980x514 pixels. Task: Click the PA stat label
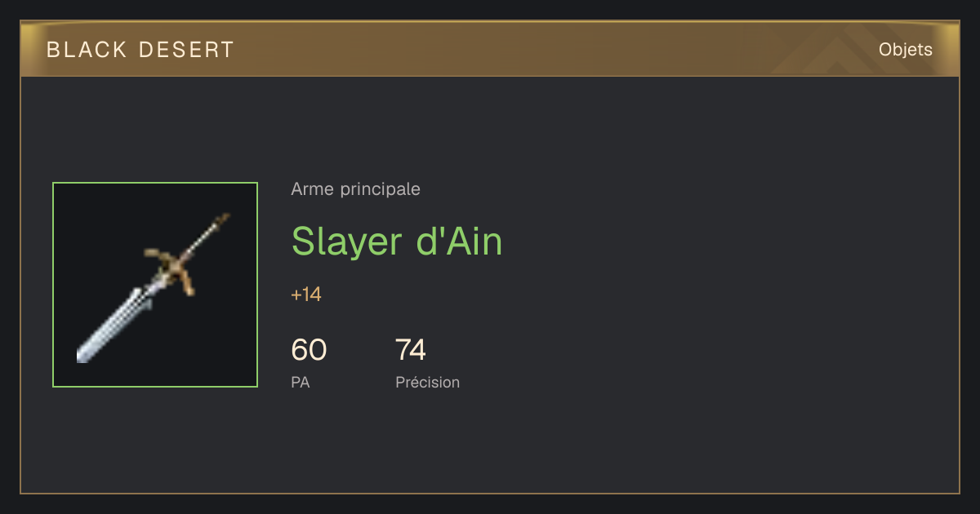coord(300,382)
